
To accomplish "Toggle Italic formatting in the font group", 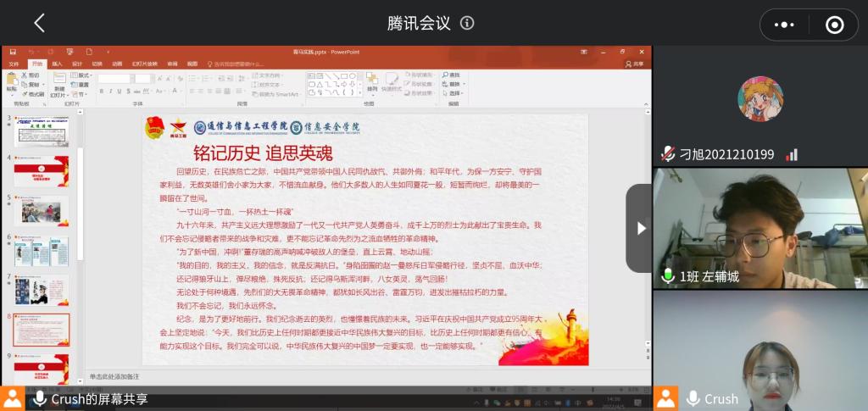I will click(110, 91).
